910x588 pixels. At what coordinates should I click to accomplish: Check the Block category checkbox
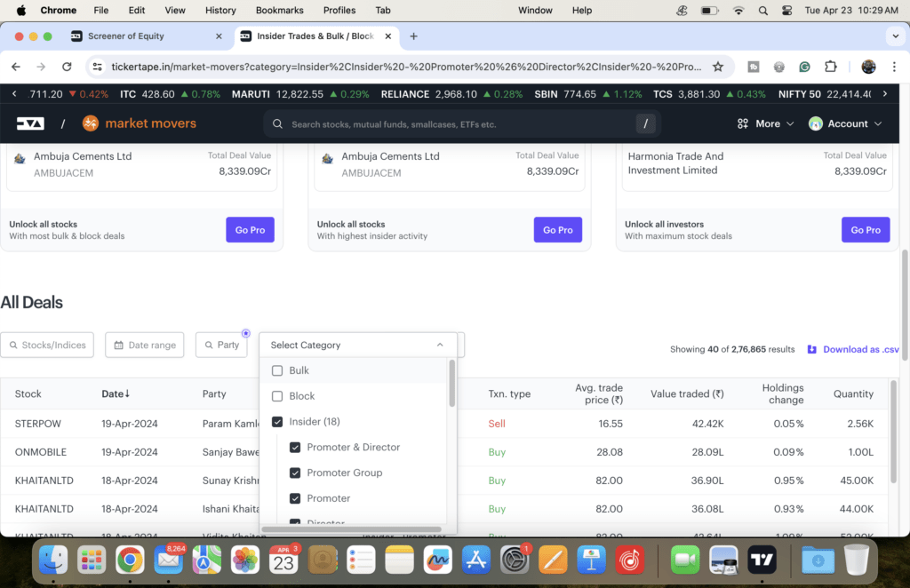pyautogui.click(x=277, y=396)
